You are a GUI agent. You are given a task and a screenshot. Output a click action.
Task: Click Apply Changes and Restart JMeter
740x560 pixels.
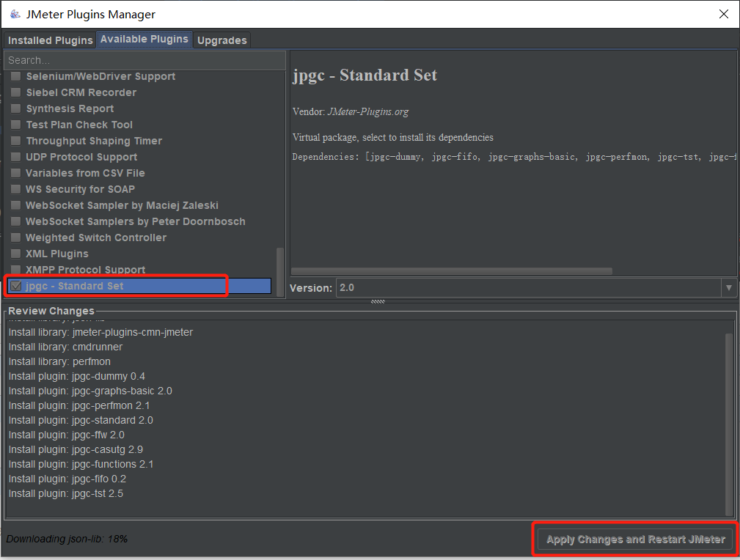pos(635,539)
